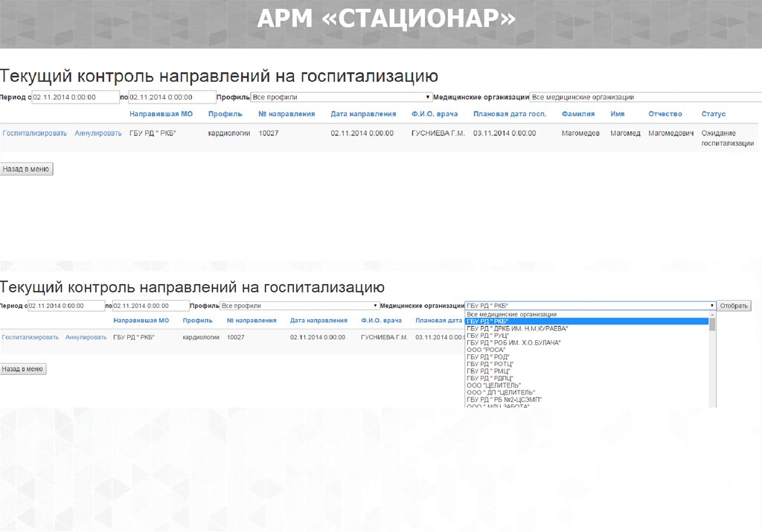762x532 pixels.
Task: Sort by the Фамилия column header
Action: [x=578, y=114]
